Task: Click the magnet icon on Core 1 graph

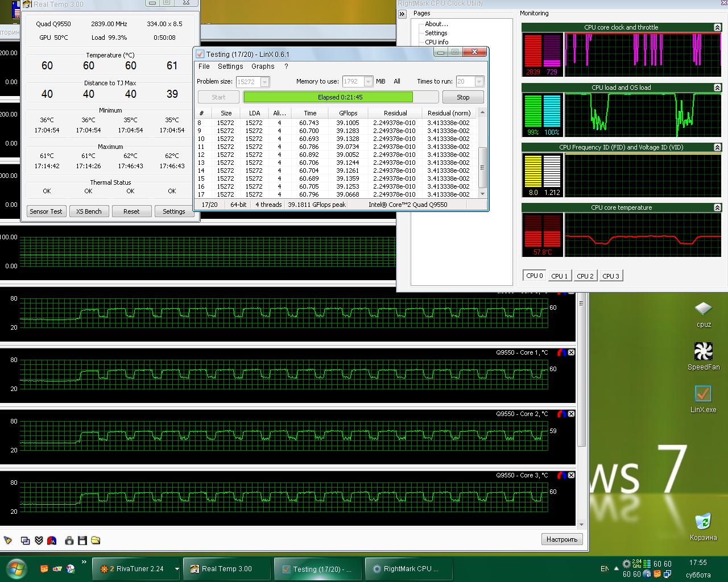Action: pos(561,352)
